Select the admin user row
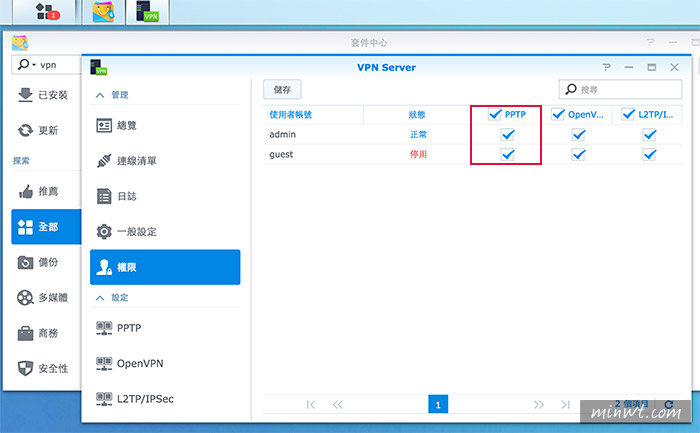Image resolution: width=700 pixels, height=433 pixels. [x=472, y=134]
